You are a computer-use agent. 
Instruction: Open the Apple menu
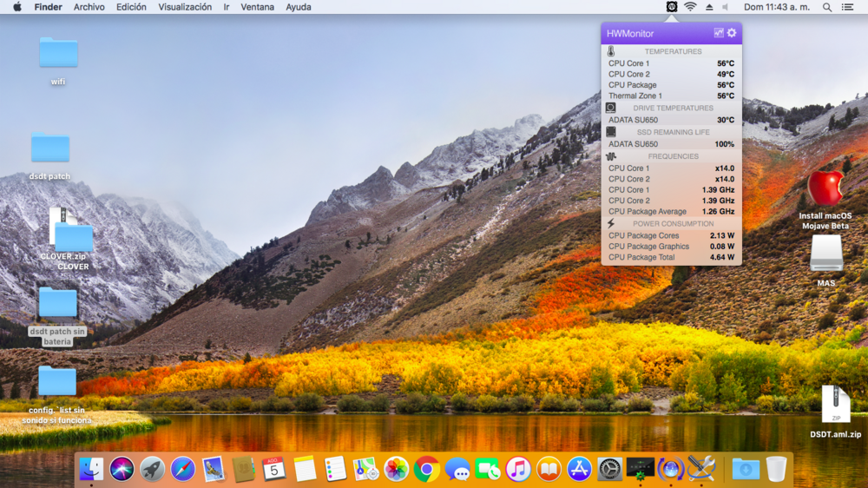(16, 7)
